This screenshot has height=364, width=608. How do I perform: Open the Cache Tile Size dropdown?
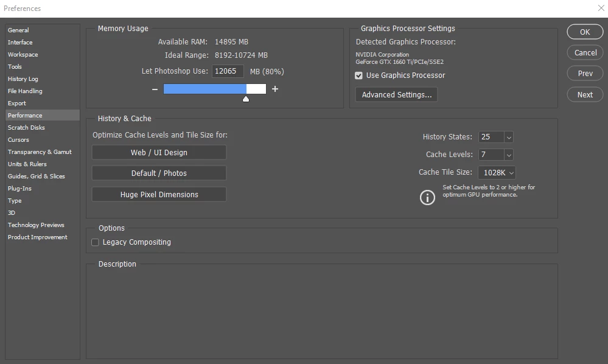[497, 172]
